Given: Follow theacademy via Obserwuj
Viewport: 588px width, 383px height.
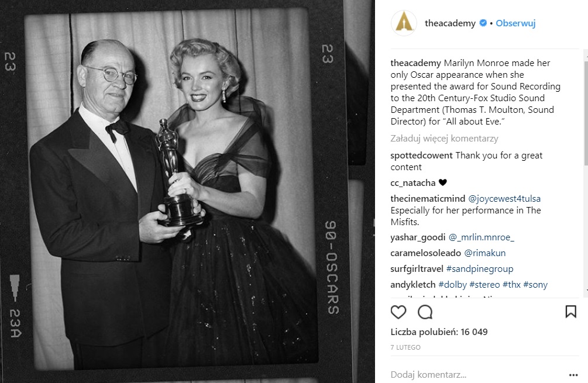Looking at the screenshot, I should pyautogui.click(x=515, y=23).
